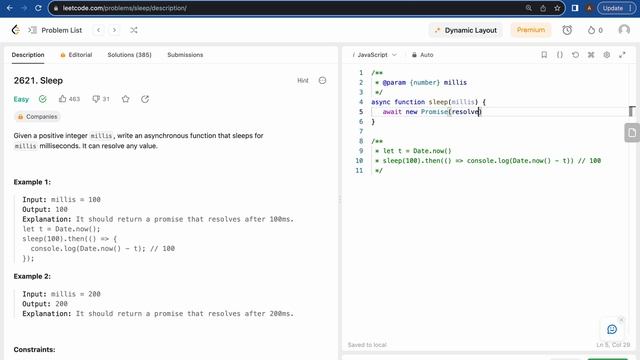Open browser zoom magnifier icon
This screenshot has width=640, height=360.
pyautogui.click(x=529, y=8)
